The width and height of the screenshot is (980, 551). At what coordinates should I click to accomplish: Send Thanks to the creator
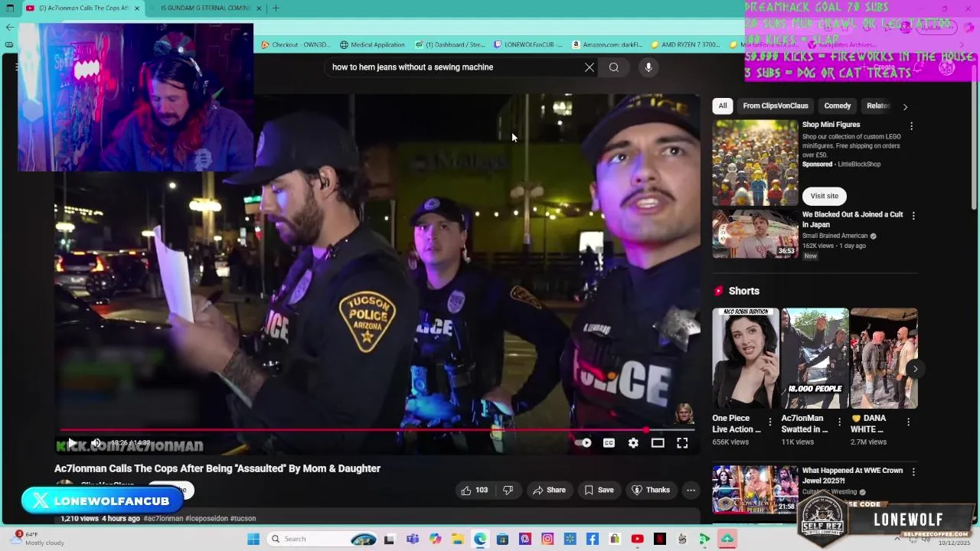650,490
